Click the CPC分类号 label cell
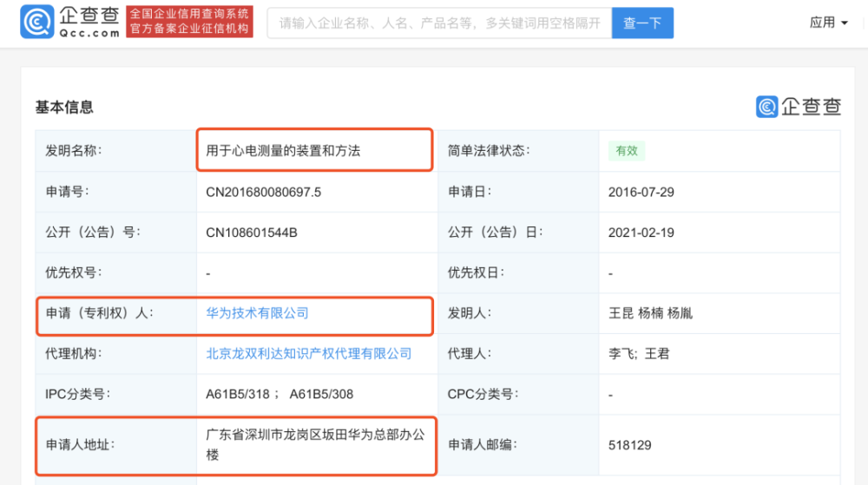 519,394
